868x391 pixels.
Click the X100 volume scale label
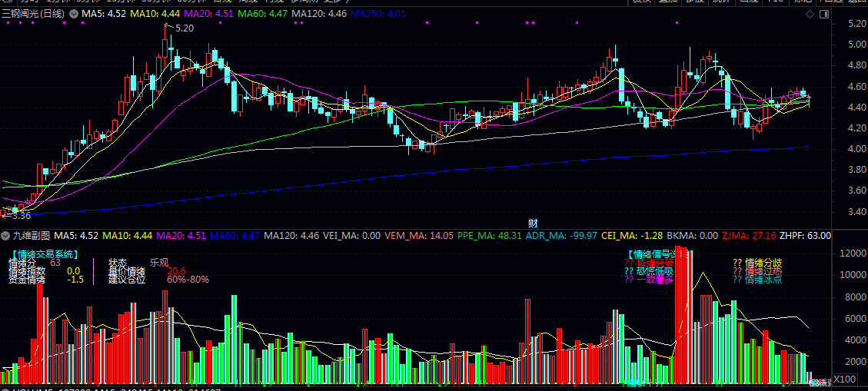tap(845, 379)
